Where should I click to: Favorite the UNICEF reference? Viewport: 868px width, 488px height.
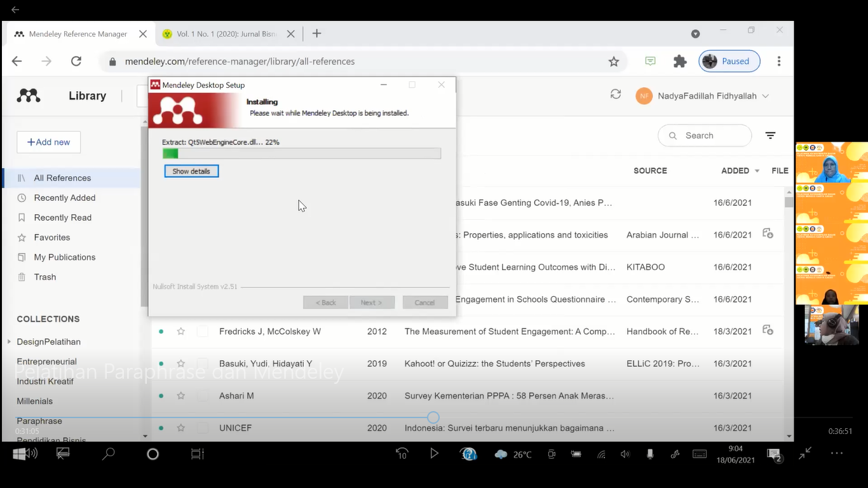click(x=181, y=428)
